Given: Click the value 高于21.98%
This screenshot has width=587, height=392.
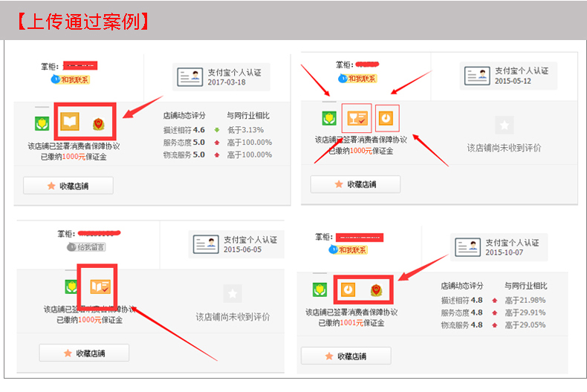Looking at the screenshot, I should pyautogui.click(x=525, y=300).
